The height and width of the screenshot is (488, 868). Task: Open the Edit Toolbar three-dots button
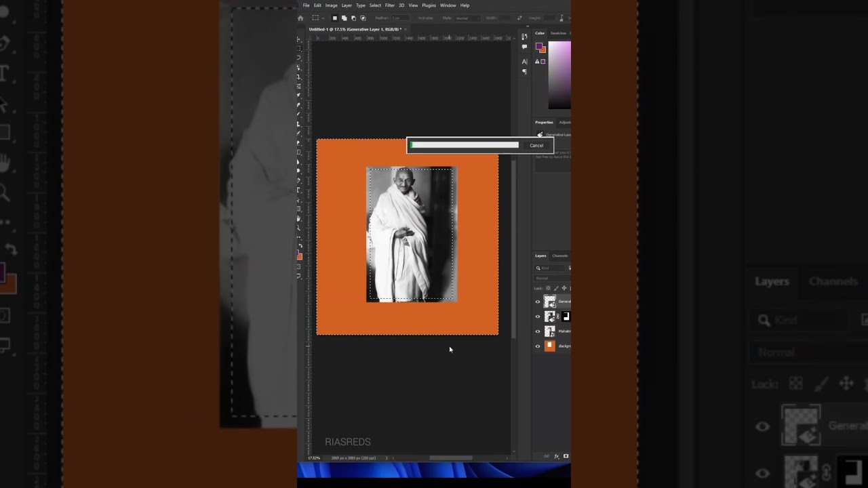click(x=299, y=236)
